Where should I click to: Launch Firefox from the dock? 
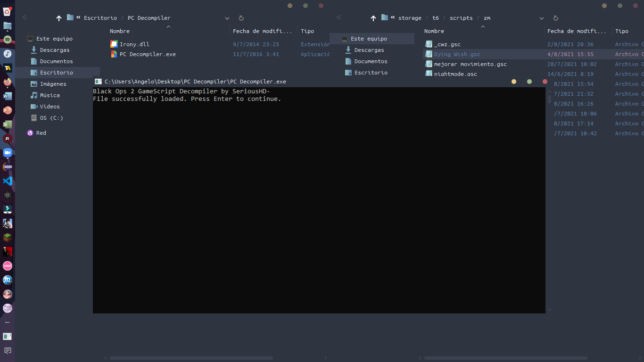tap(8, 82)
